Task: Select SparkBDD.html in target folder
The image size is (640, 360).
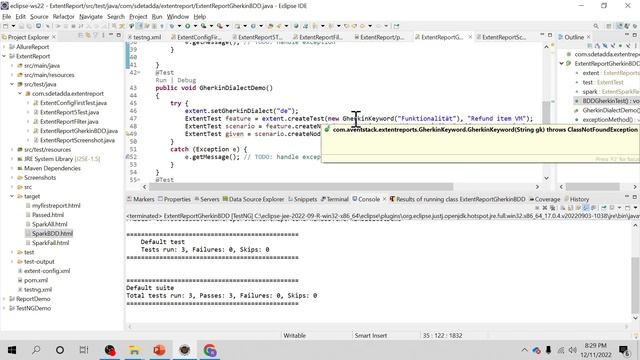Action: tap(52, 233)
